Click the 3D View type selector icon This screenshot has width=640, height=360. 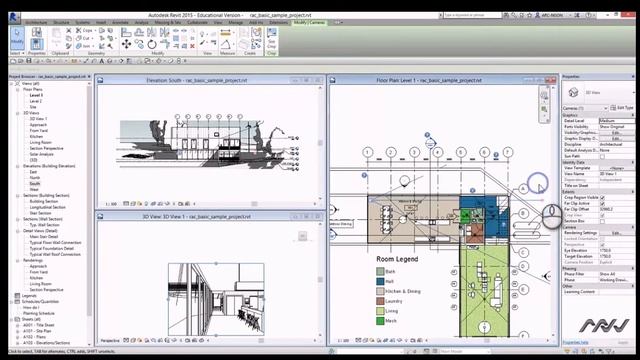coord(573,92)
